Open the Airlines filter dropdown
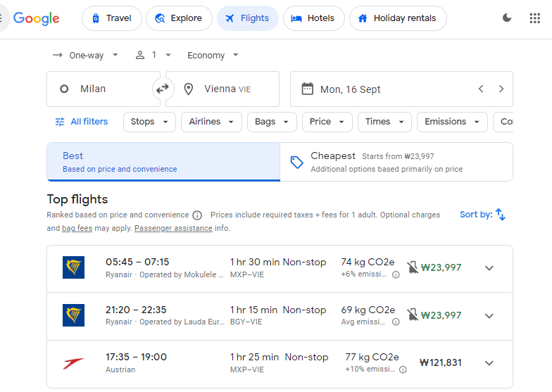The height and width of the screenshot is (392, 552). (211, 122)
